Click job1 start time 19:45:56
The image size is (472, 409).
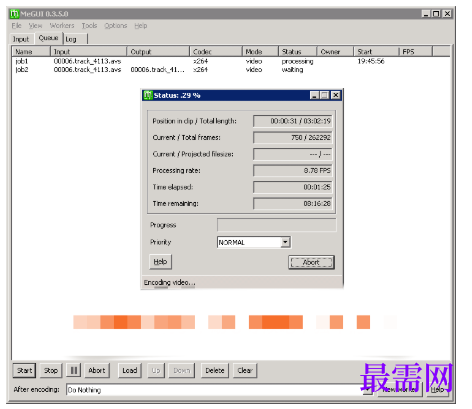point(371,61)
